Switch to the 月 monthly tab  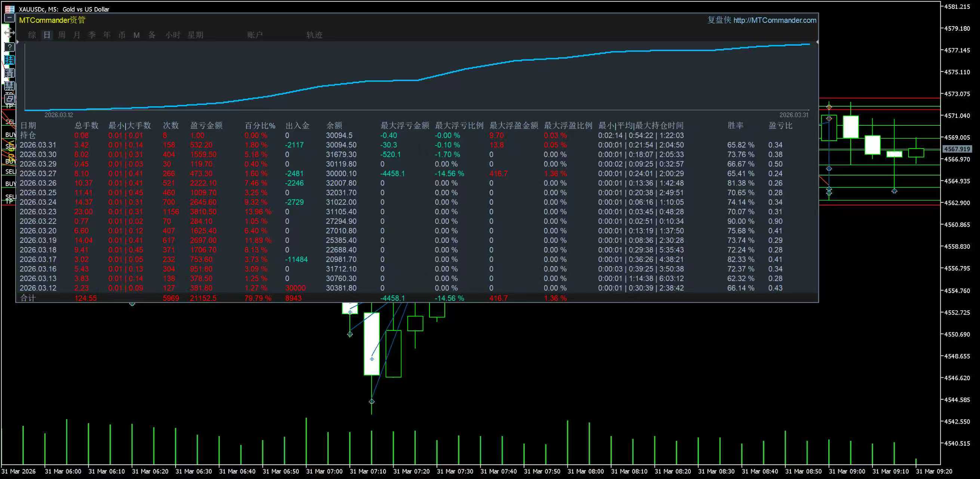(x=77, y=35)
